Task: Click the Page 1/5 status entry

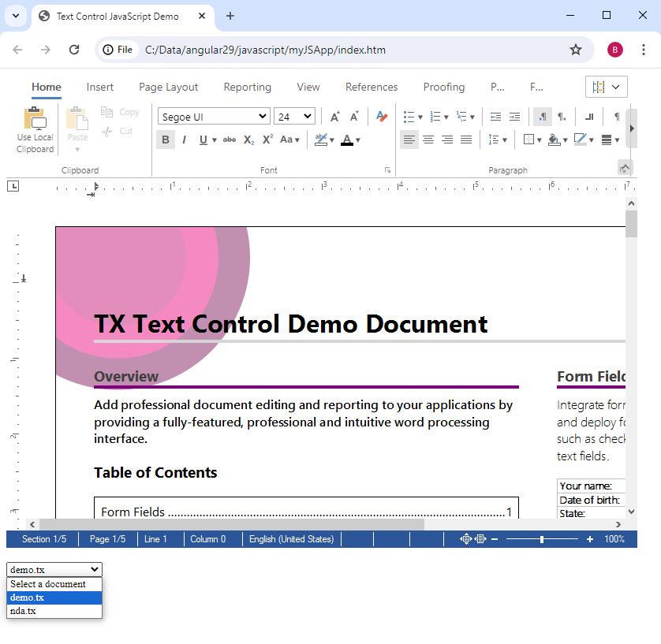Action: (x=107, y=539)
